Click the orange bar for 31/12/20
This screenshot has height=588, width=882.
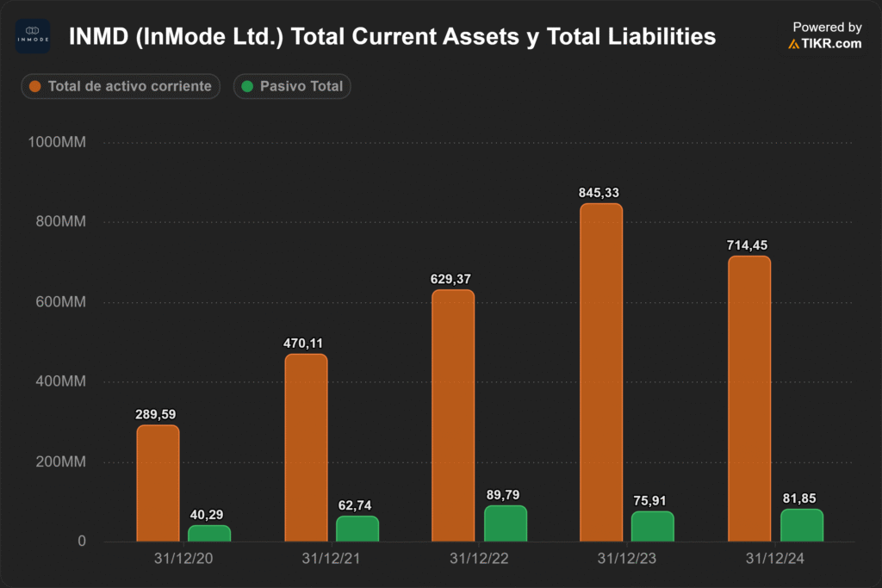pyautogui.click(x=158, y=483)
